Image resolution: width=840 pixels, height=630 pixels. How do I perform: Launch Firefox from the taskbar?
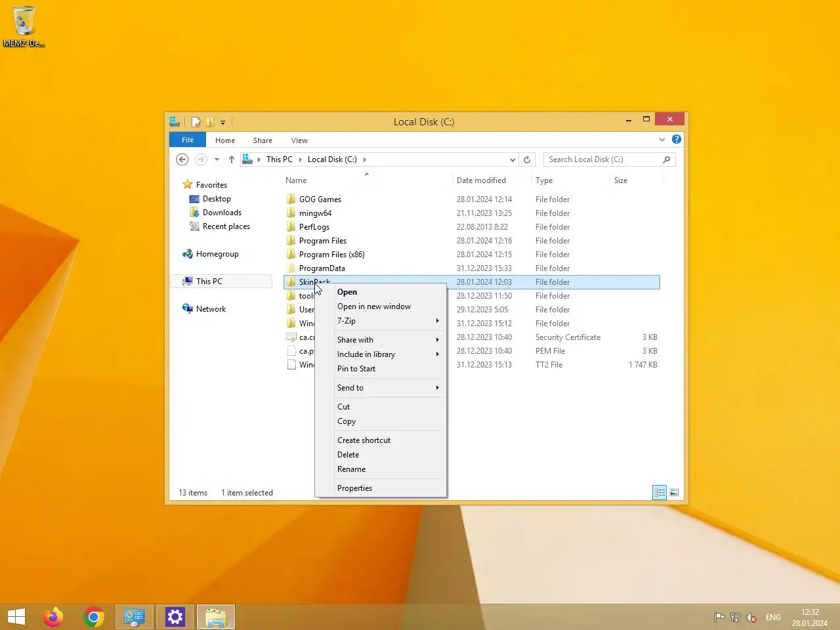point(53,617)
